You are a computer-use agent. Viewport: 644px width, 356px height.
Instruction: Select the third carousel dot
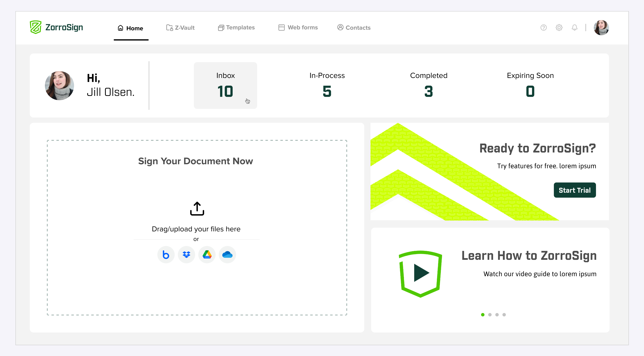497,315
